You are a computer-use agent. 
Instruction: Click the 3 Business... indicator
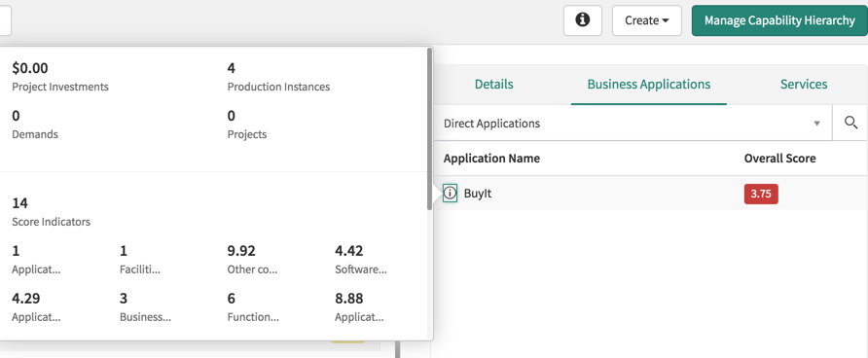click(145, 306)
